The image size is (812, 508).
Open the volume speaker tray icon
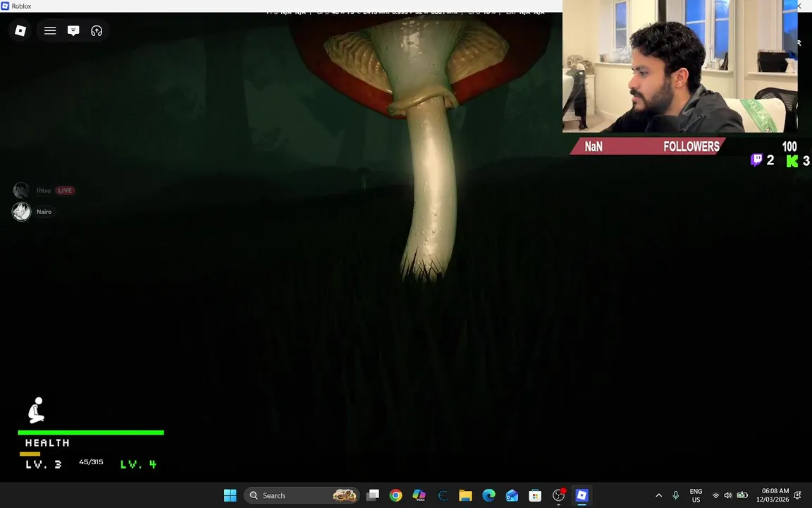click(728, 495)
